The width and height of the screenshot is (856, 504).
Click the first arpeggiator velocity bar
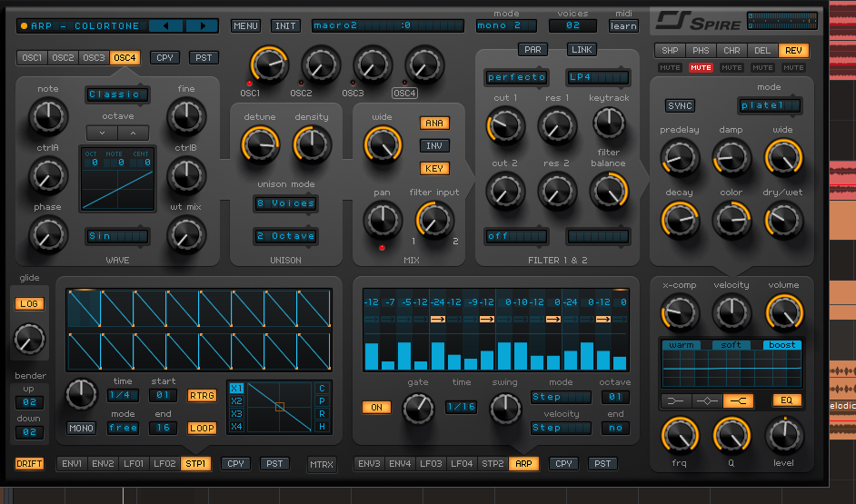(x=372, y=356)
